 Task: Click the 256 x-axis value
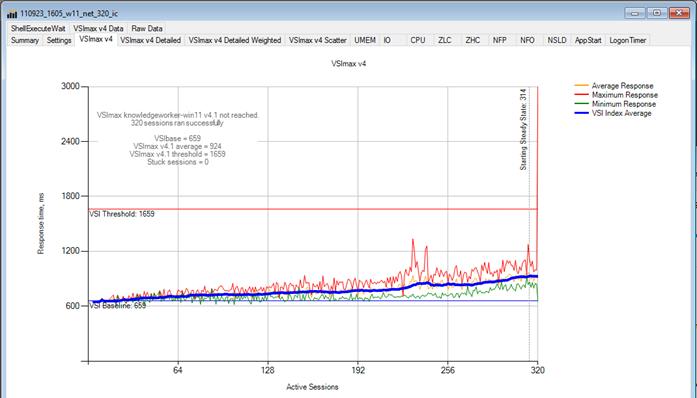(448, 370)
